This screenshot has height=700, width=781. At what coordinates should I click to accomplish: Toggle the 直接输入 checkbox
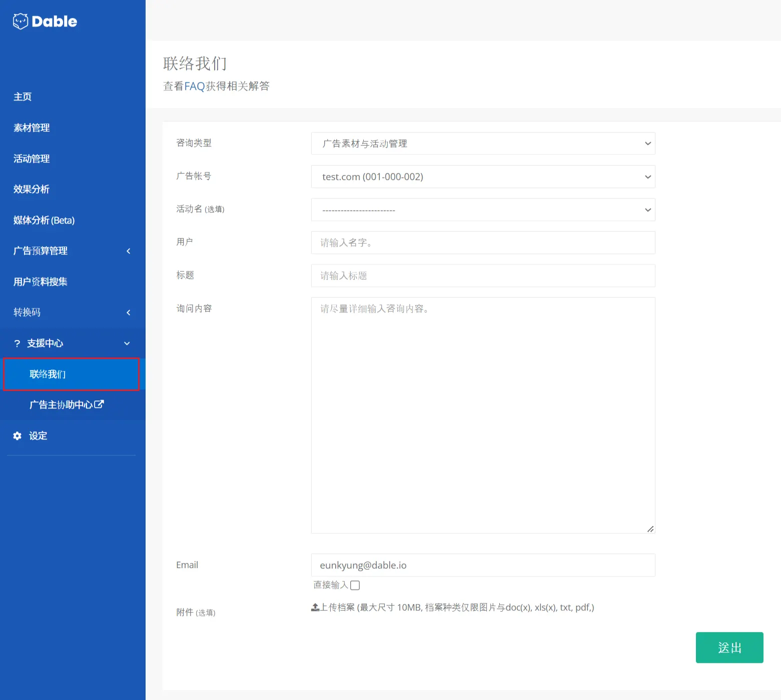click(355, 585)
